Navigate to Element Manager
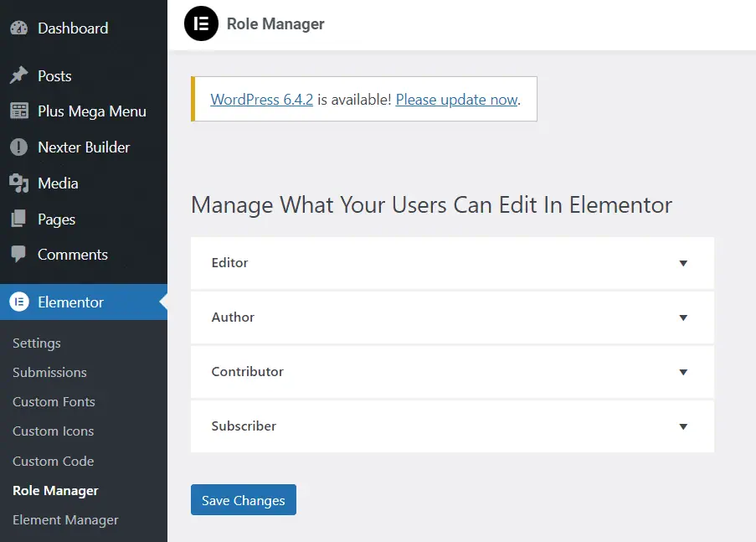Viewport: 756px width, 542px height. coord(65,519)
